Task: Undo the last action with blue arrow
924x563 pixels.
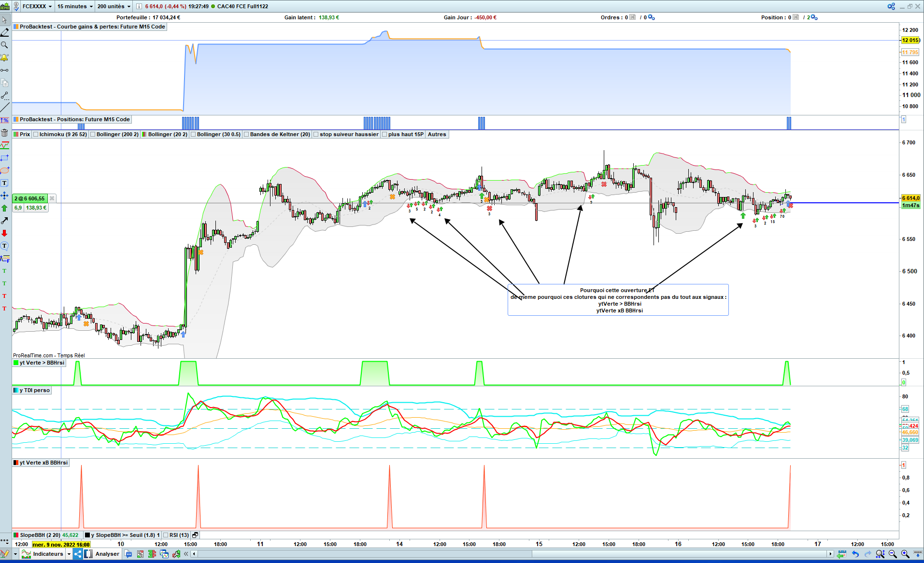Action: [x=855, y=554]
